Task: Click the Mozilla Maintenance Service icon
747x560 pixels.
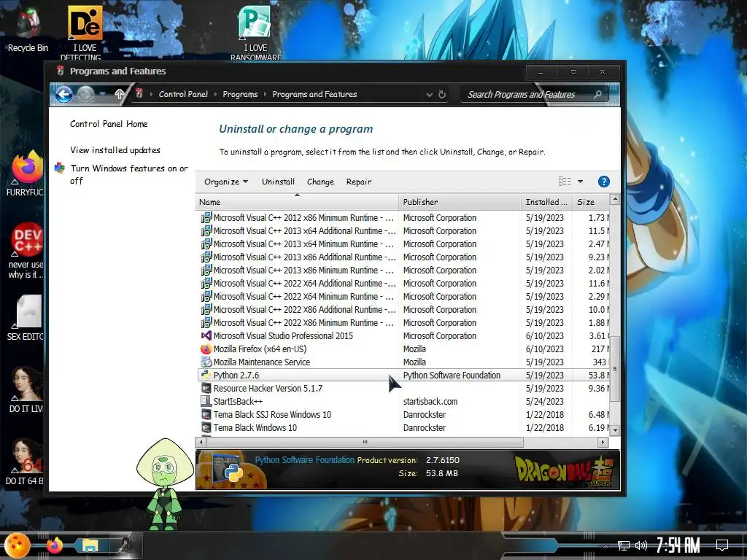Action: click(x=206, y=362)
